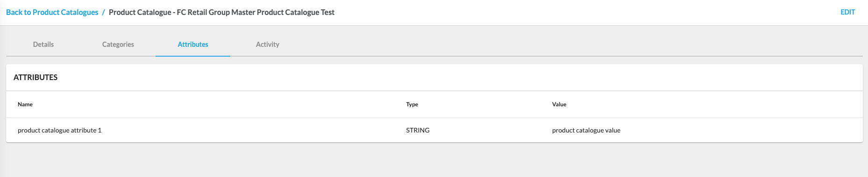The width and height of the screenshot is (868, 177).
Task: Click the empty gray area below attributes table
Action: 434,160
